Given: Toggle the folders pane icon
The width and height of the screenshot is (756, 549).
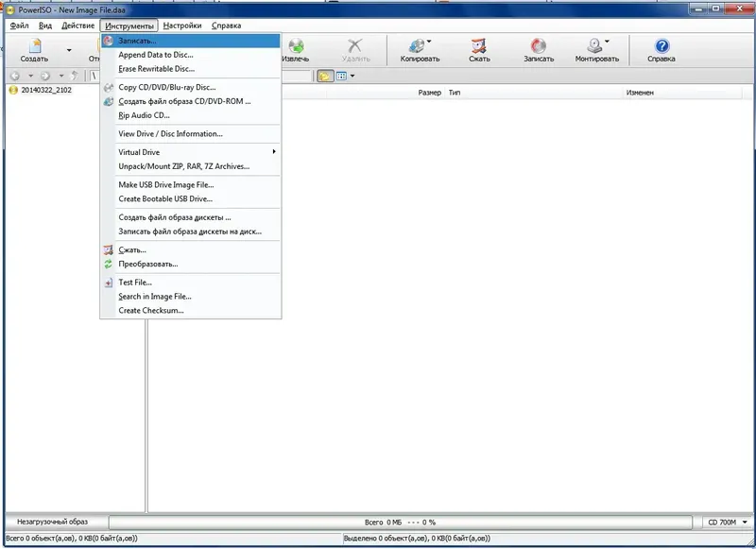Looking at the screenshot, I should coord(325,76).
